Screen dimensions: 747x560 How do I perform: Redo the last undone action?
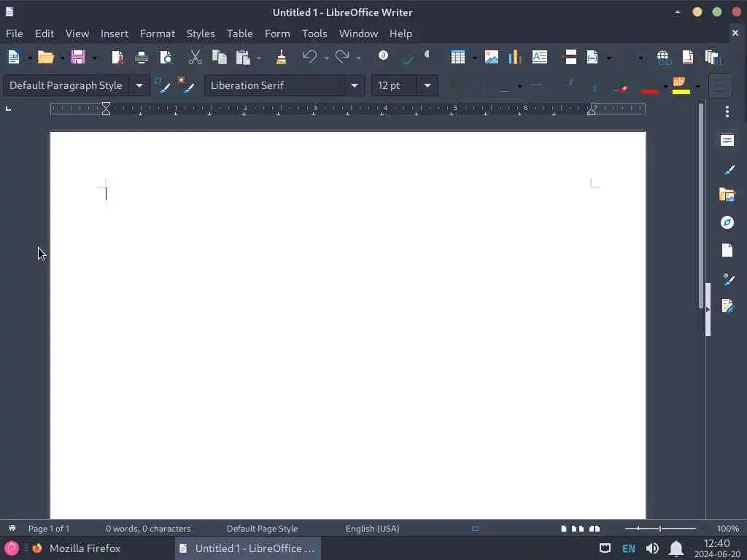click(x=342, y=58)
